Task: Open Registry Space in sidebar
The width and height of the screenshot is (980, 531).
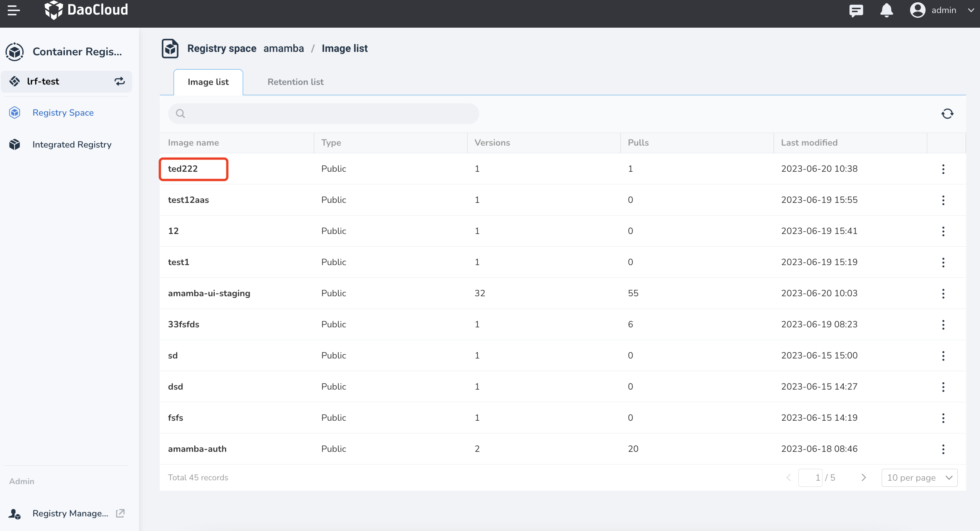Action: click(63, 113)
